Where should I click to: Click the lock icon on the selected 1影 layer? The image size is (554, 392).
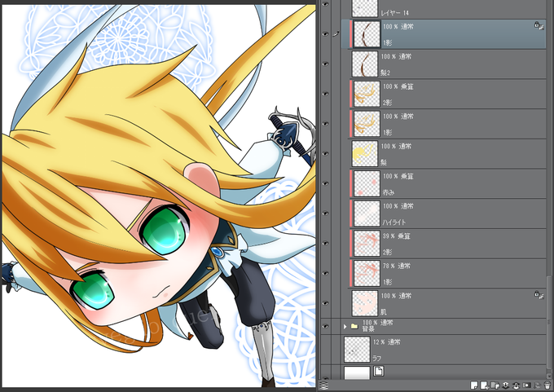coord(539,25)
